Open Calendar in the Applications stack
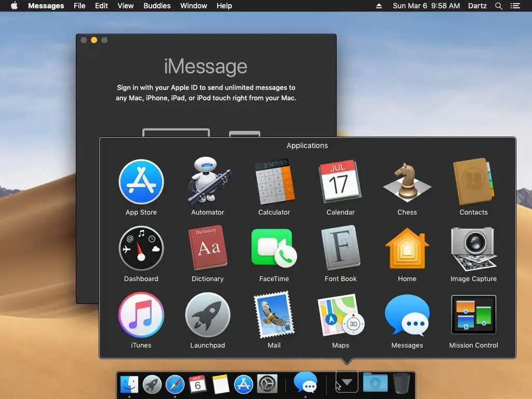This screenshot has height=399, width=532. click(x=340, y=181)
